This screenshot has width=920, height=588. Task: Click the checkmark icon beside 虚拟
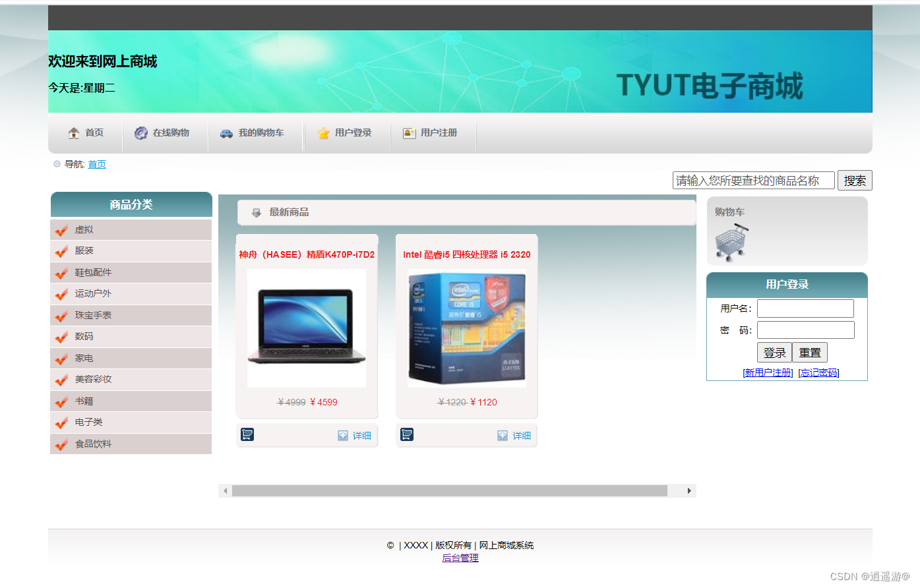pos(61,230)
